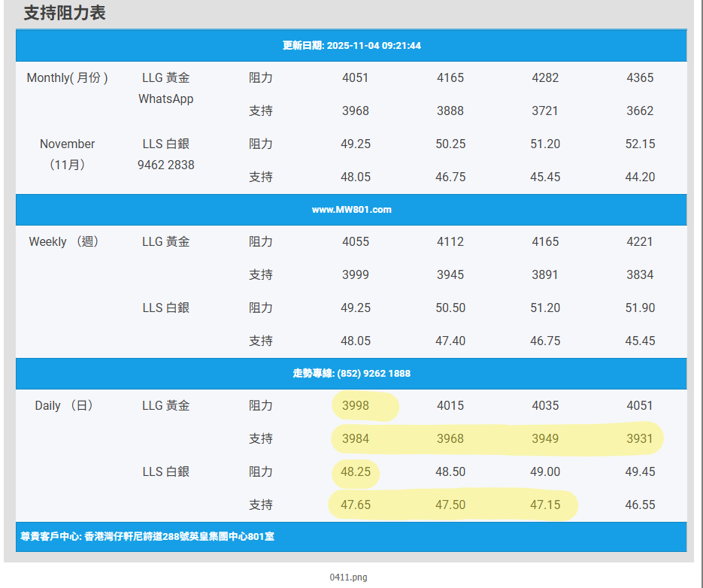Image resolution: width=703 pixels, height=588 pixels.
Task: Click the customer center address footer
Action: click(x=147, y=537)
